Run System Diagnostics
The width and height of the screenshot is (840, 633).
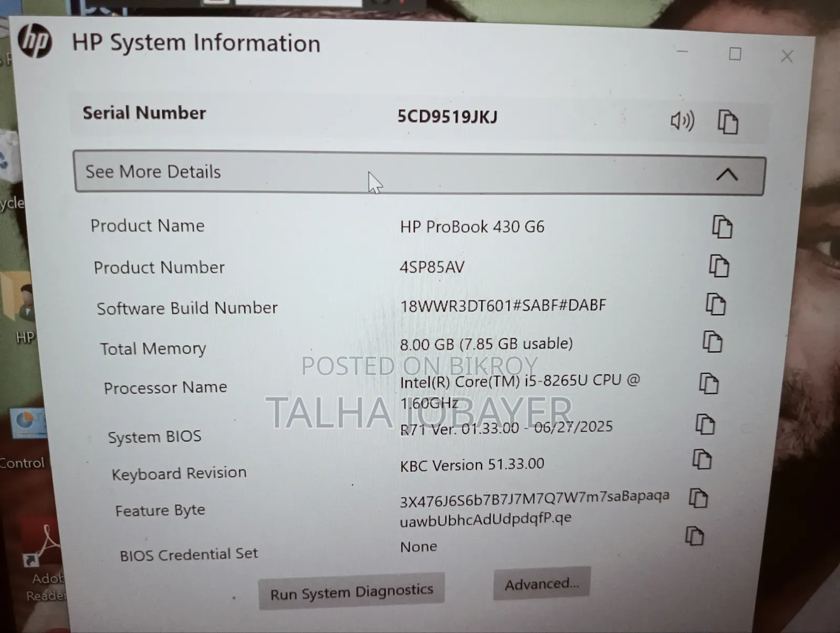(x=352, y=592)
